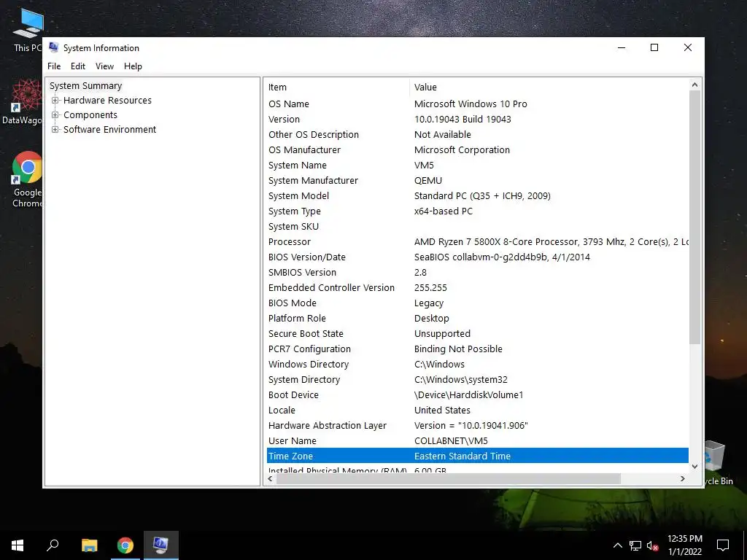Click the Item column header

tap(337, 87)
